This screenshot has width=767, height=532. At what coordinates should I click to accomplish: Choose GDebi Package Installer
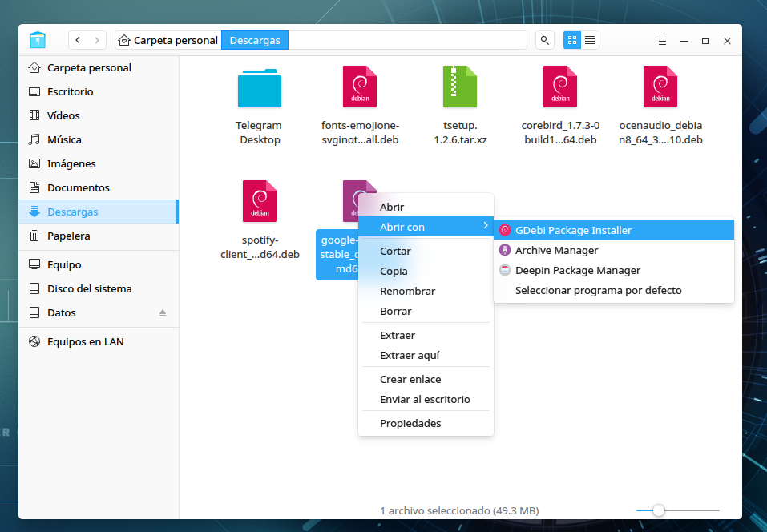coord(573,230)
